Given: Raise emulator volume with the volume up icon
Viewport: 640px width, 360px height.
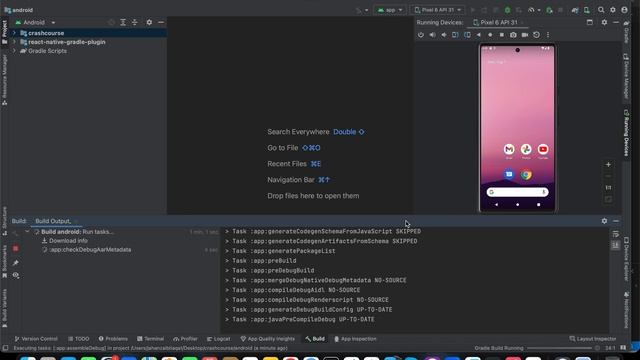Looking at the screenshot, I should click(x=432, y=35).
